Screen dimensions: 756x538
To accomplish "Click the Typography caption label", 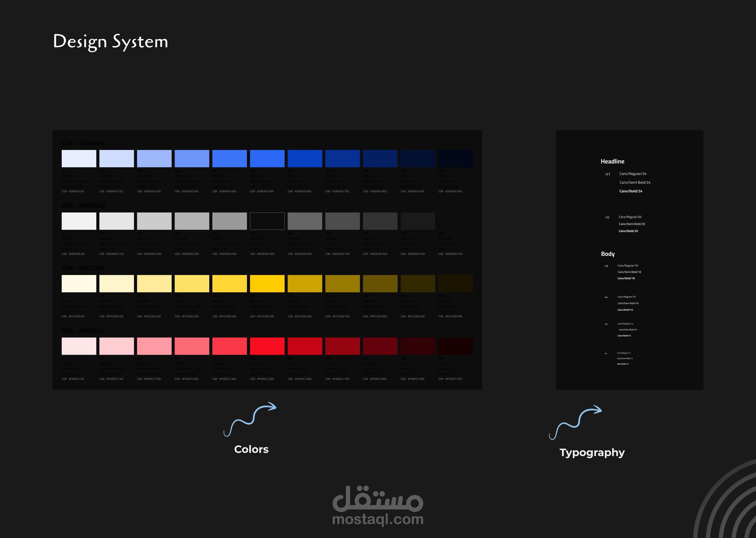I will (592, 453).
